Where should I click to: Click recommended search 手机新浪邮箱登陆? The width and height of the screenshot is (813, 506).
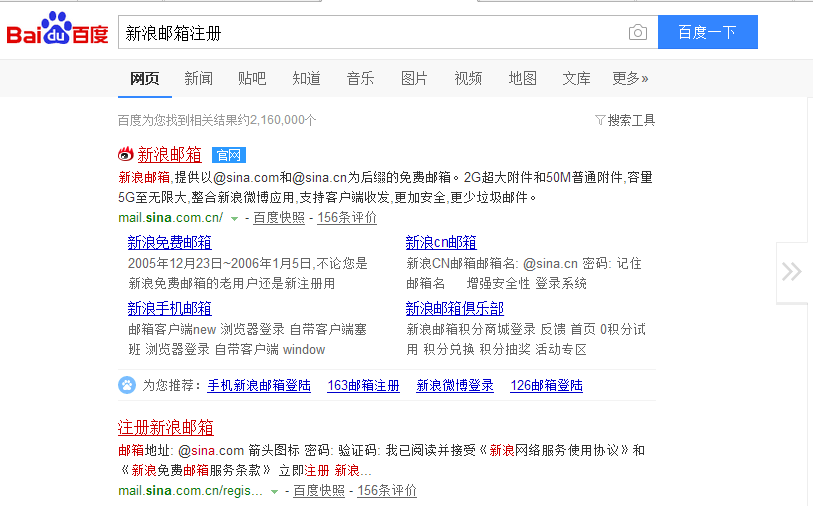coord(259,385)
